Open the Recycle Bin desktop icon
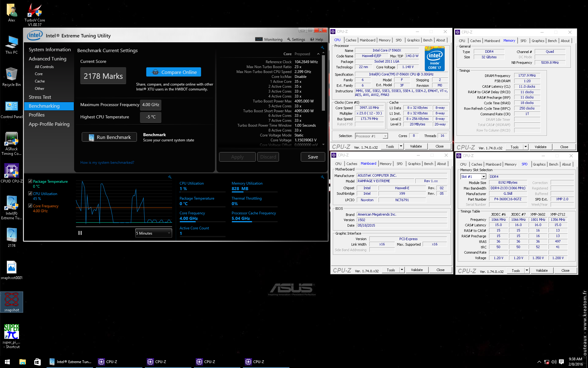 (12, 77)
